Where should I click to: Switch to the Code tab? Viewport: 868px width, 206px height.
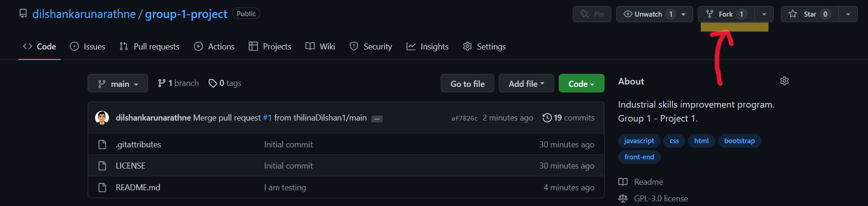pos(40,46)
